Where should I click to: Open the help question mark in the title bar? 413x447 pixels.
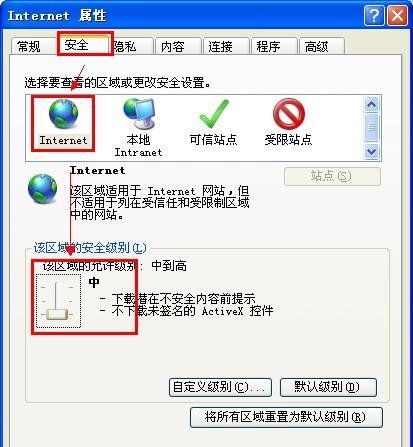pos(374,15)
